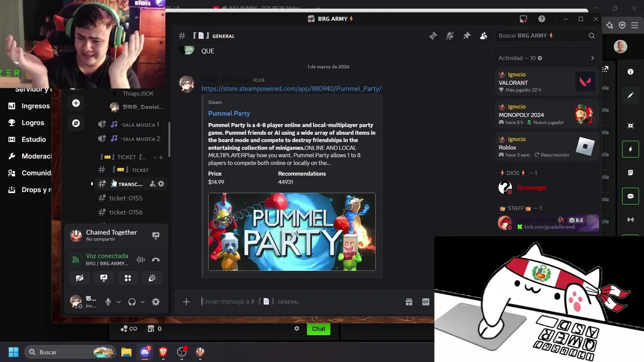Edit TRANSC... channel with gear icon
This screenshot has width=644, height=362.
[x=161, y=184]
